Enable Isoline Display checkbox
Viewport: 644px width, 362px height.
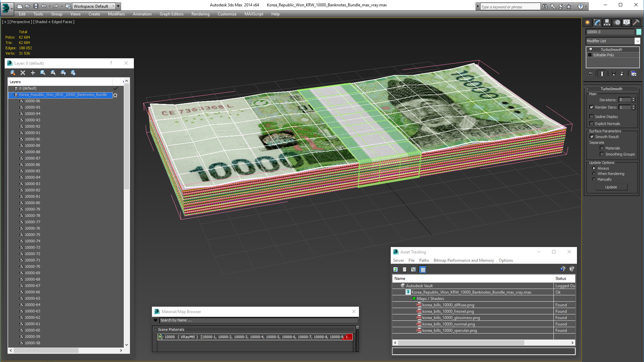pos(592,117)
